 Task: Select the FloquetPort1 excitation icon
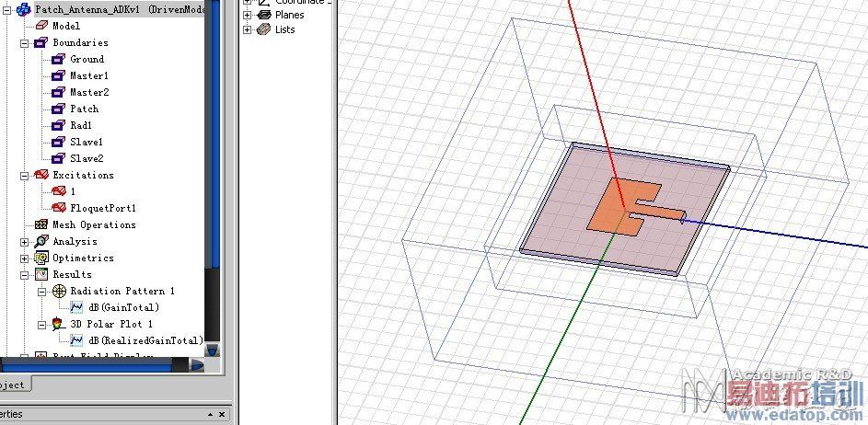(x=59, y=208)
